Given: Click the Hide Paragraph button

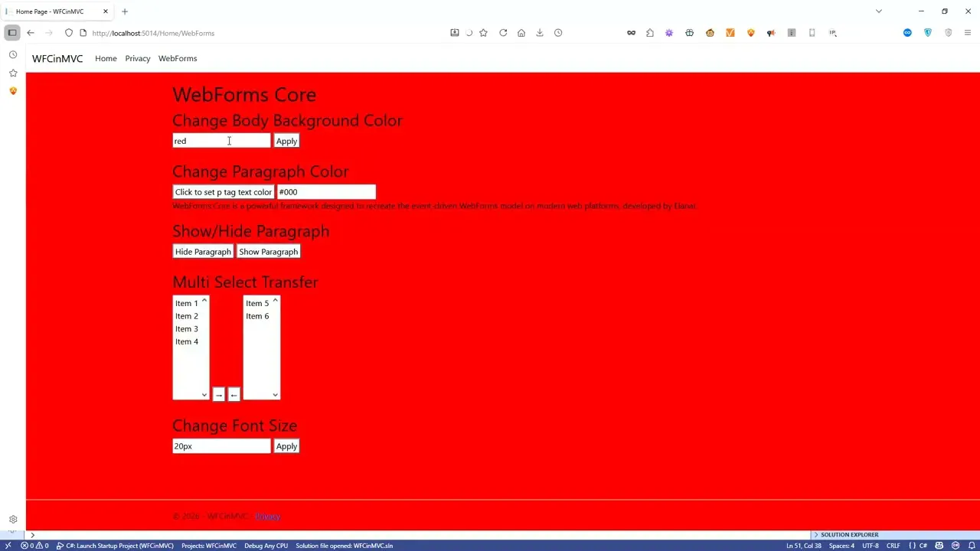Looking at the screenshot, I should coord(203,252).
